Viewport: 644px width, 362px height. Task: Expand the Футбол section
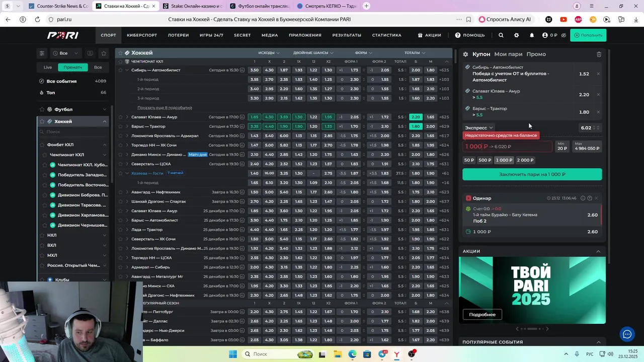click(104, 110)
